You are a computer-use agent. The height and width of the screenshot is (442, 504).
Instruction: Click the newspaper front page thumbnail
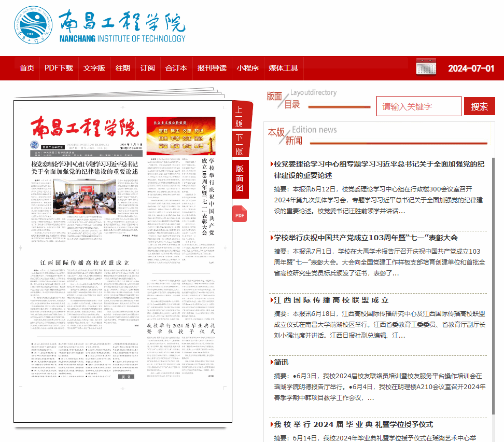123,261
